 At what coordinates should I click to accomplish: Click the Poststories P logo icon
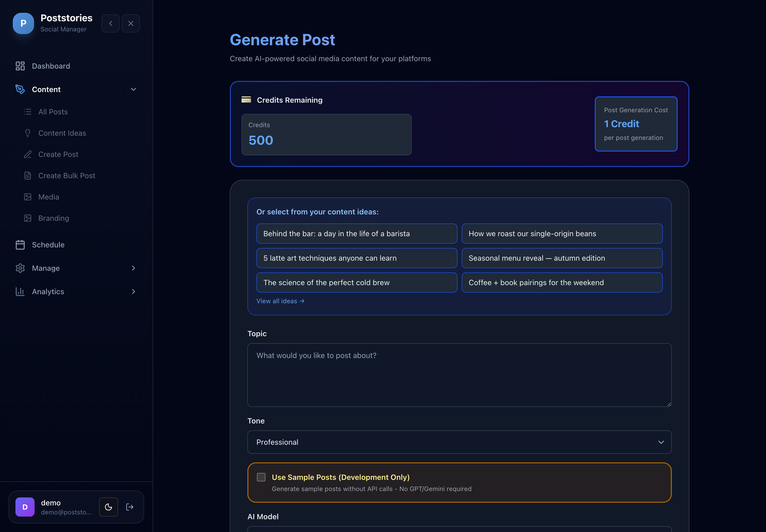coord(23,23)
